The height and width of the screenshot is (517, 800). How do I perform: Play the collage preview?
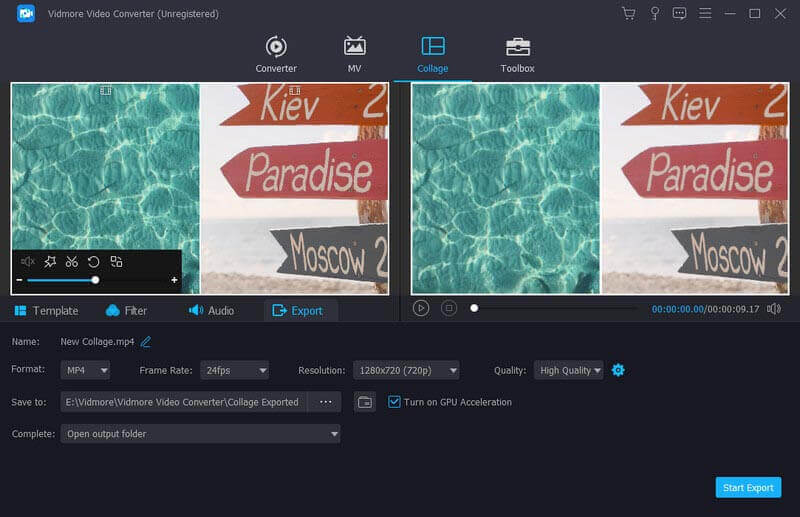[x=421, y=308]
